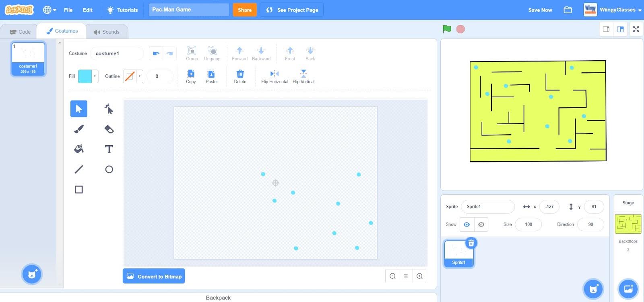
Task: Select the Reshape tool
Action: point(109,109)
